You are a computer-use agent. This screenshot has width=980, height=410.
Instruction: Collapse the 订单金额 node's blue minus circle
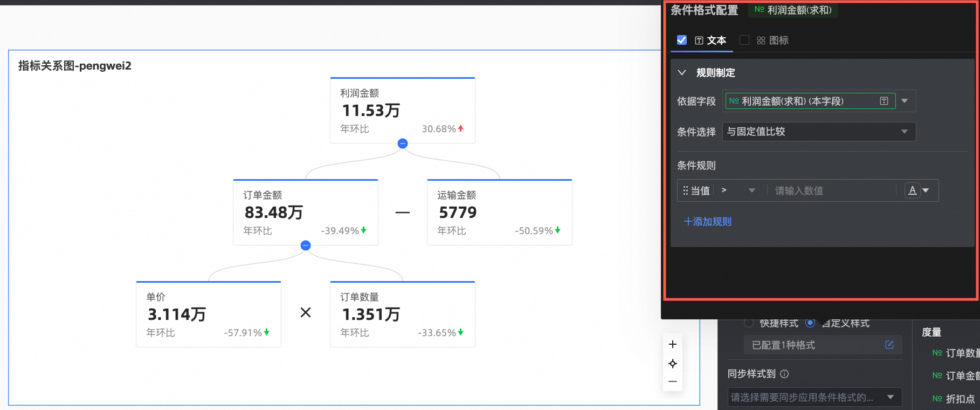click(306, 245)
